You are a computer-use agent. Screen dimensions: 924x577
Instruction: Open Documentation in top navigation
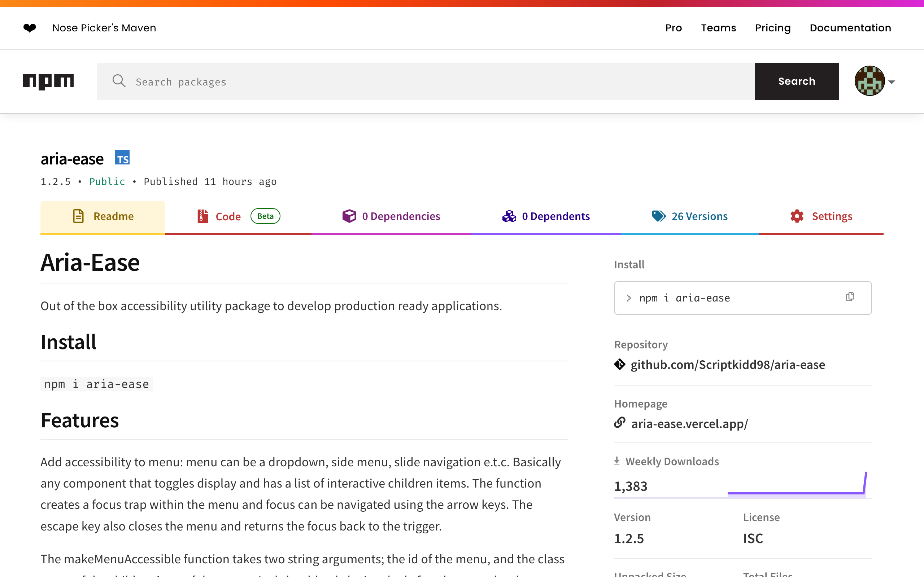coord(850,28)
